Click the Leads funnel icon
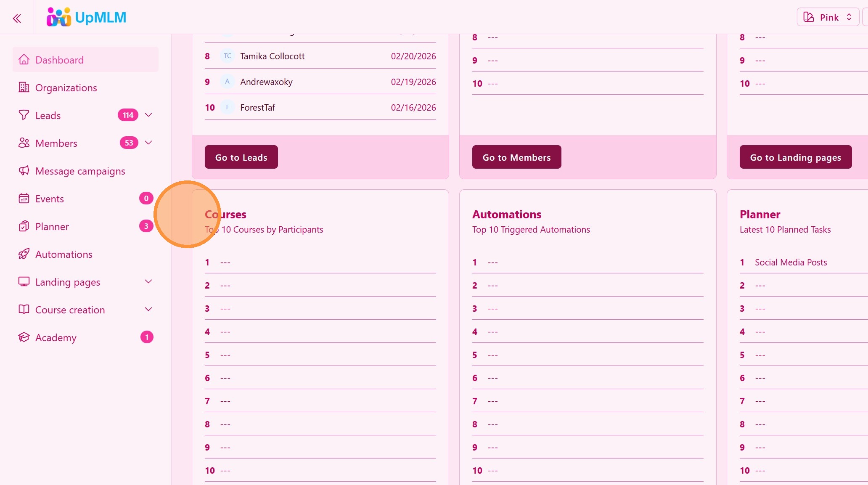Image resolution: width=868 pixels, height=485 pixels. [24, 115]
